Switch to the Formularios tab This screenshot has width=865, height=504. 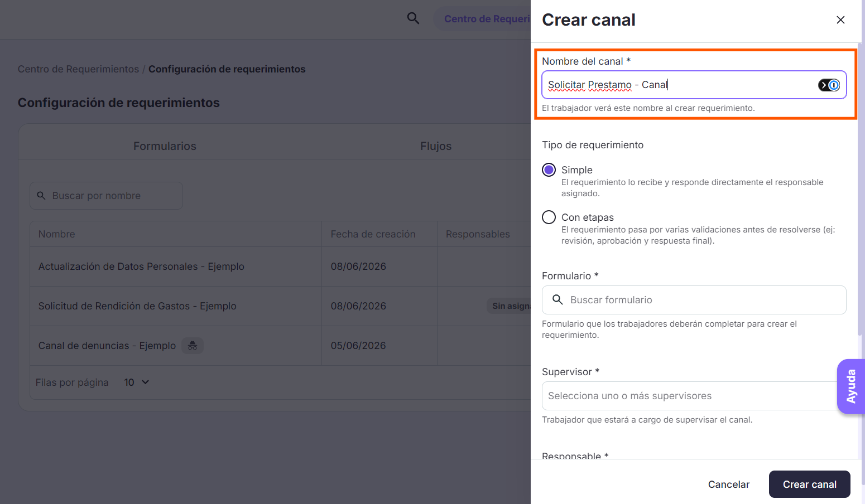(x=165, y=146)
